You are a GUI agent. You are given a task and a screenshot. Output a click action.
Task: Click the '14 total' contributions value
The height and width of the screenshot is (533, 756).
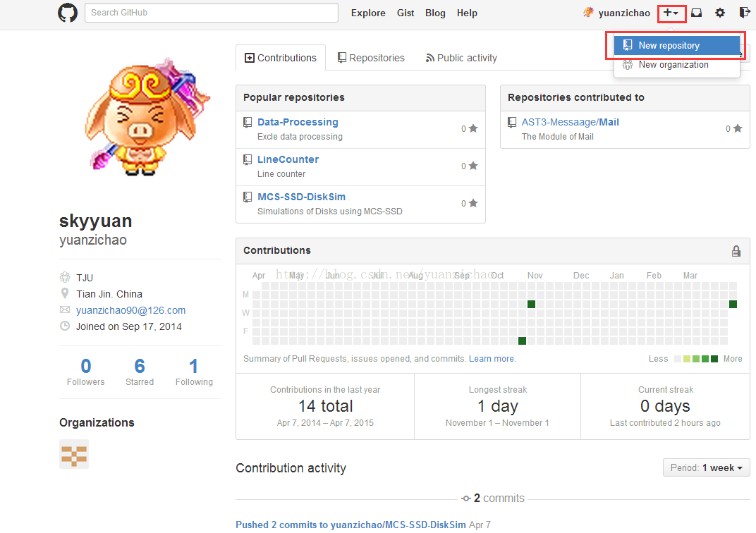[x=325, y=406]
